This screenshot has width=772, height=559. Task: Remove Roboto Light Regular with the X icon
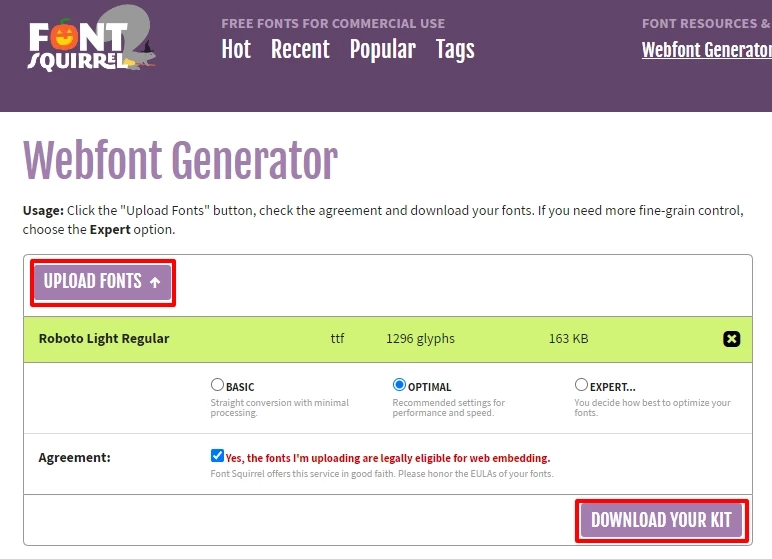pos(731,339)
